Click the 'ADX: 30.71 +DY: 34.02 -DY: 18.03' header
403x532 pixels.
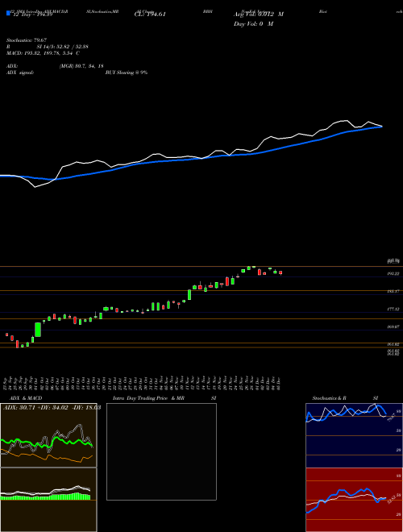pos(51,408)
